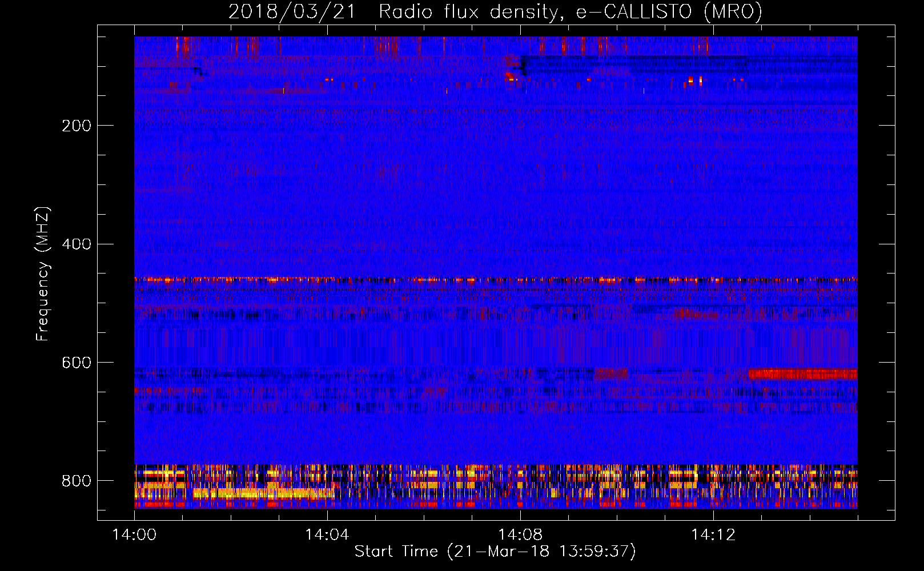Select the 800 frequency tick label
Screen dimensions: 924x571
click(x=77, y=481)
